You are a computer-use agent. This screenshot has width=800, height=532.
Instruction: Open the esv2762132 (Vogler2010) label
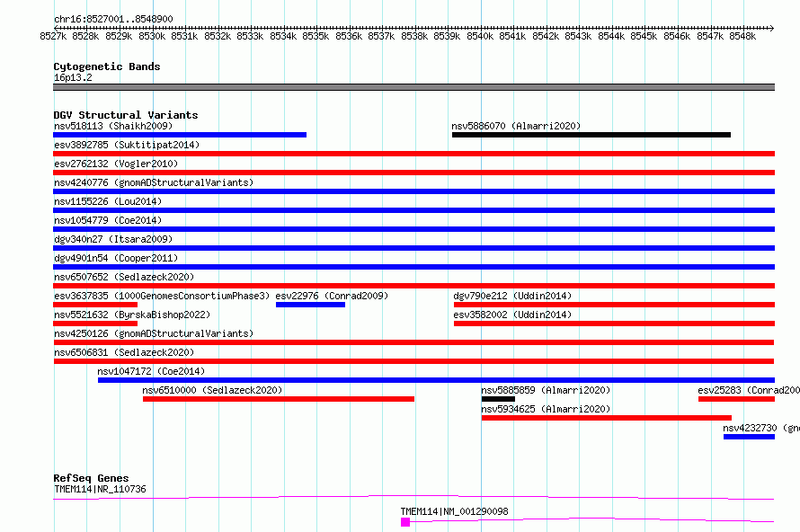point(116,164)
